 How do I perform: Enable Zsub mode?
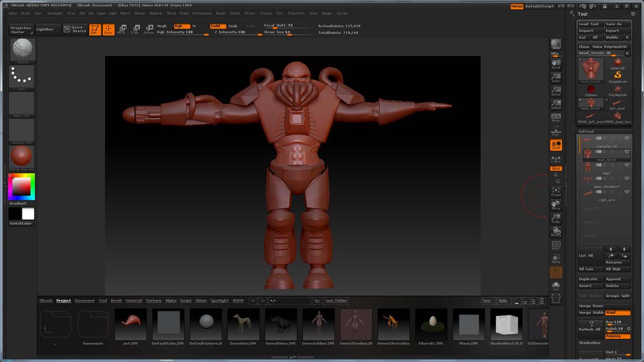(232, 26)
